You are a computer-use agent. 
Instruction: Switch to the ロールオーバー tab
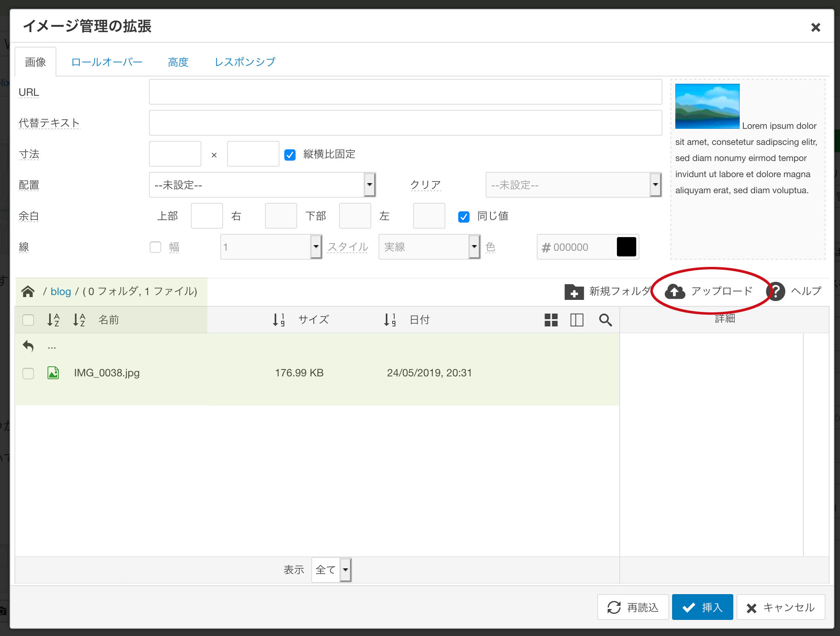tap(107, 62)
